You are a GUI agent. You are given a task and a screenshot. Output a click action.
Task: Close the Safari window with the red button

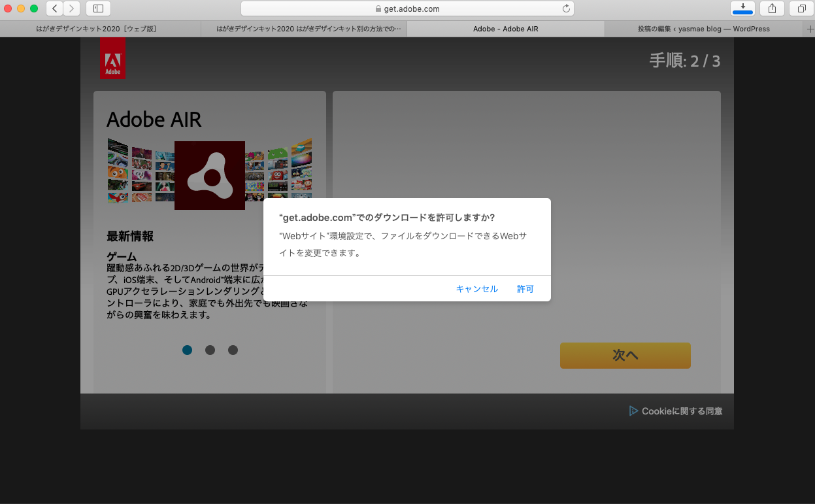point(8,8)
